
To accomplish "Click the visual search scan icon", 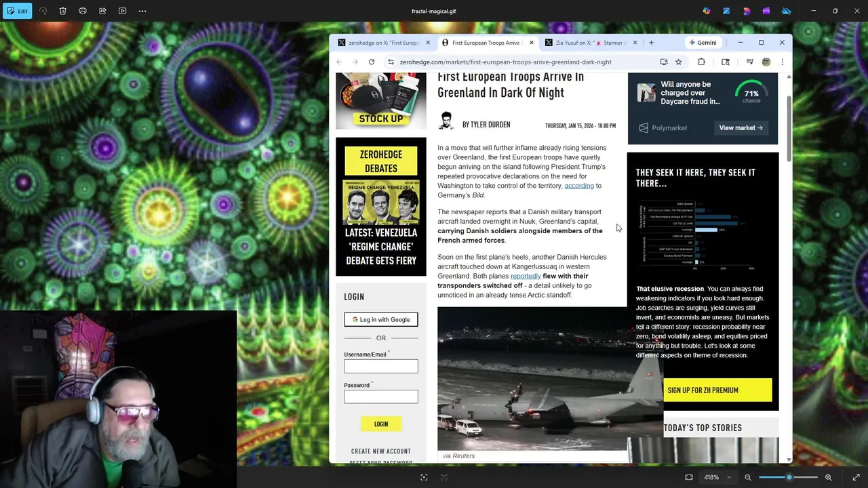I will (424, 477).
